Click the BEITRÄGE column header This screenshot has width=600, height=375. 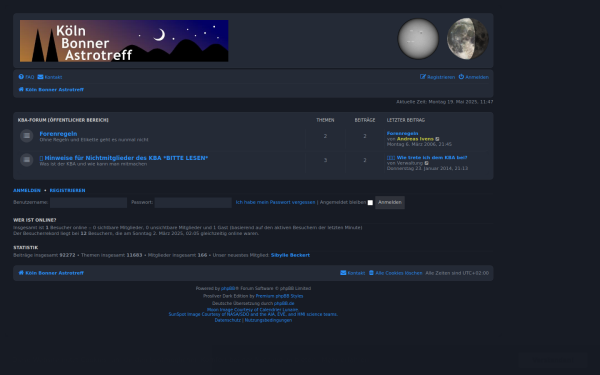coord(365,120)
